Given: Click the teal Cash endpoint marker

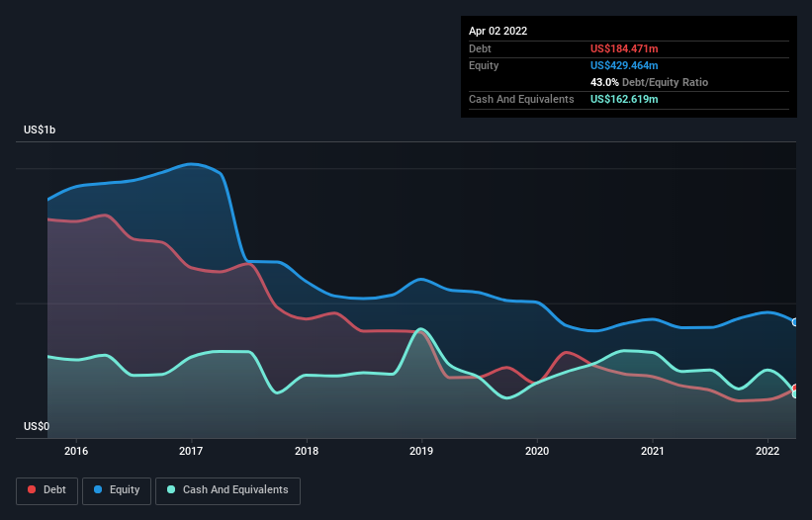Looking at the screenshot, I should click(795, 394).
